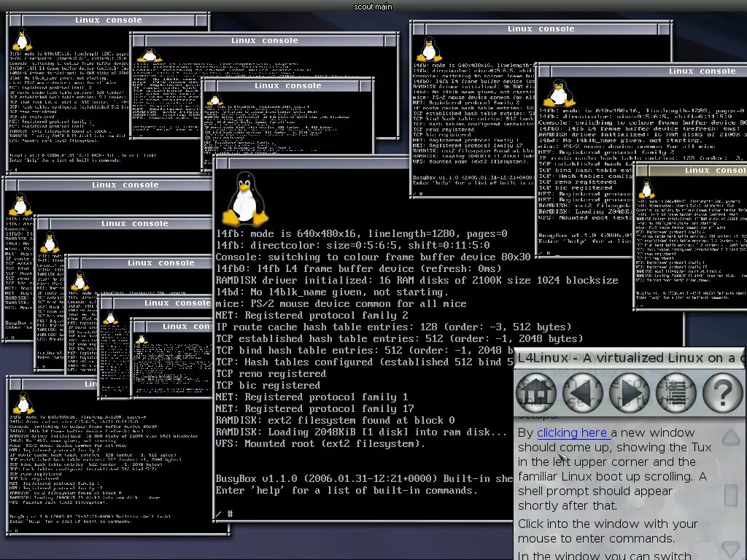Click the scroll-up arrow in the L4Linux document
Screen dimensions: 747x560
(x=731, y=436)
